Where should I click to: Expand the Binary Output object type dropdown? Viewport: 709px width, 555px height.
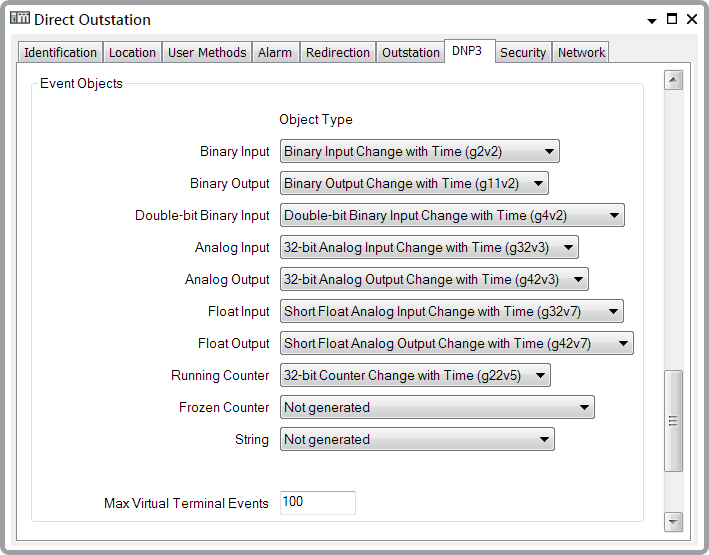tap(414, 184)
